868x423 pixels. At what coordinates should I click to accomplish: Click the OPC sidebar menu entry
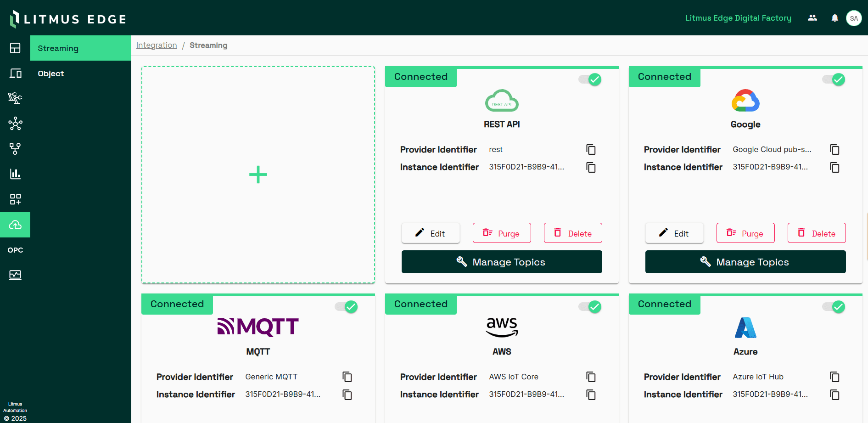15,249
